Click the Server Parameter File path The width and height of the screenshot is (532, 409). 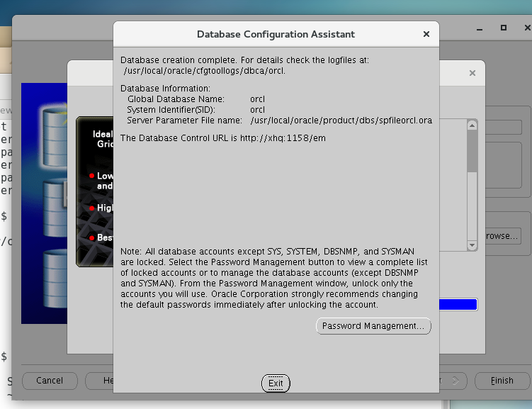[341, 121]
